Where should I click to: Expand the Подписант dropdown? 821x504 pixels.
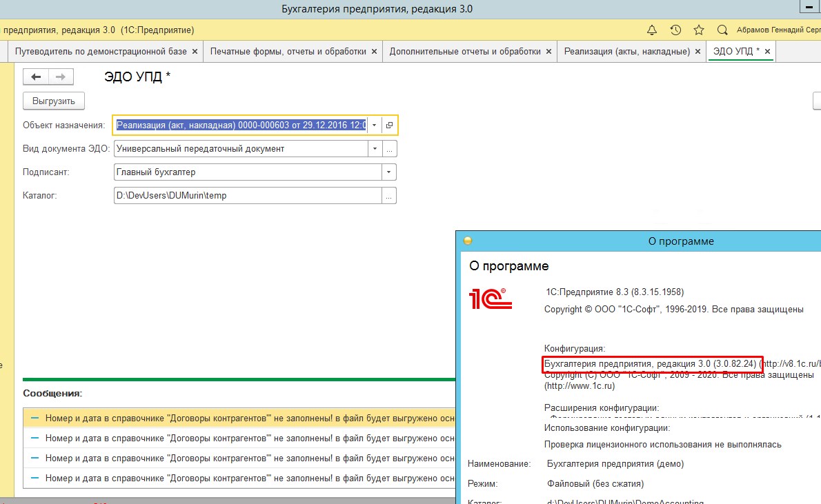388,172
